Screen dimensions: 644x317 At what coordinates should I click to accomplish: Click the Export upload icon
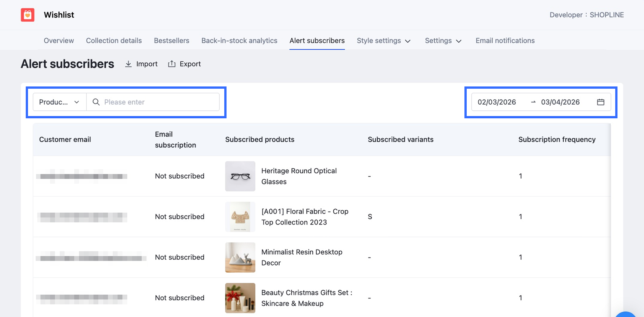point(172,64)
